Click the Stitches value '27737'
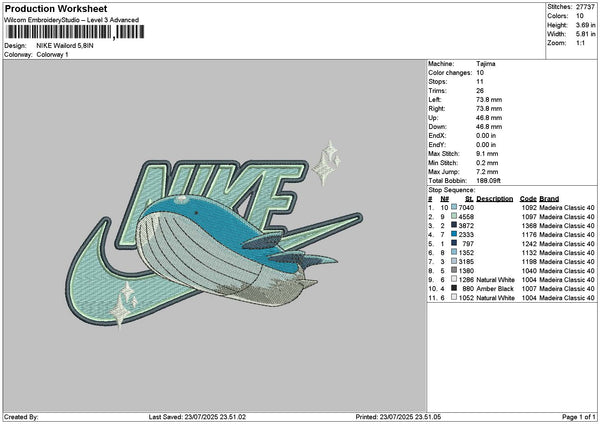Image resolution: width=600 pixels, height=424 pixels. [x=585, y=7]
